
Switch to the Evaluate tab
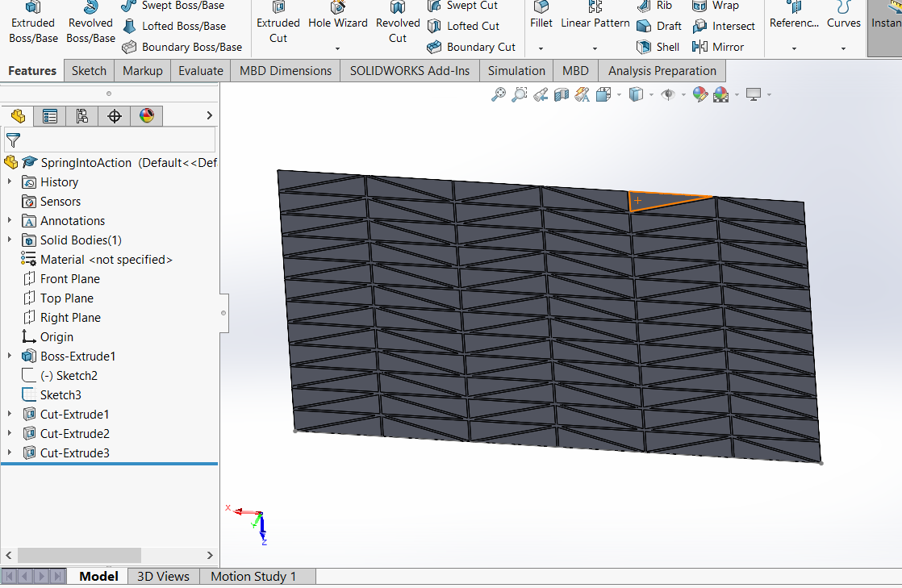pyautogui.click(x=201, y=71)
